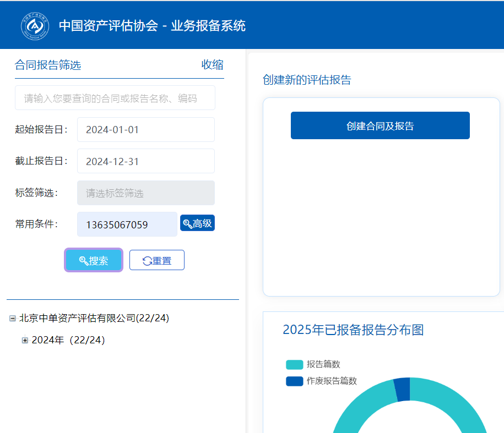Click the 常用条件 input field

tap(127, 224)
